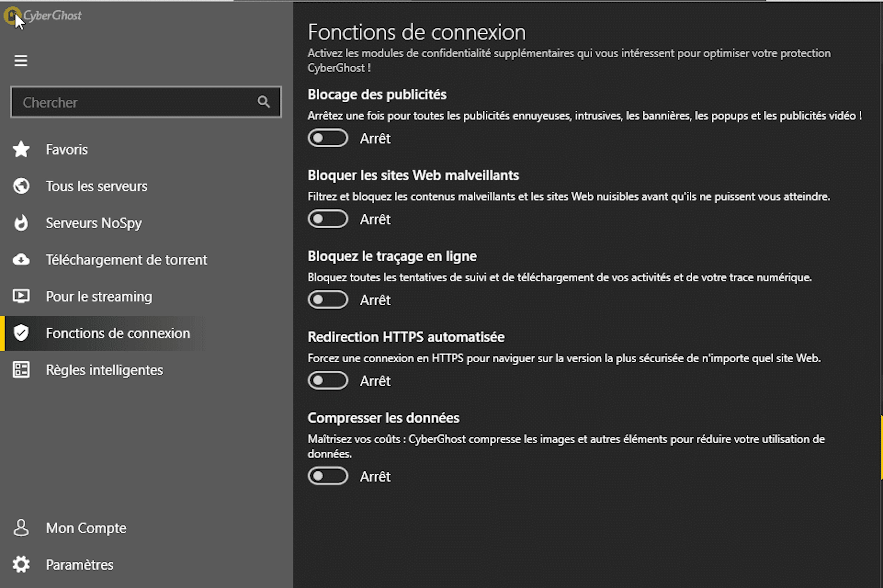The width and height of the screenshot is (883, 588).
Task: Enable Blocage des publicités toggle
Action: [328, 138]
